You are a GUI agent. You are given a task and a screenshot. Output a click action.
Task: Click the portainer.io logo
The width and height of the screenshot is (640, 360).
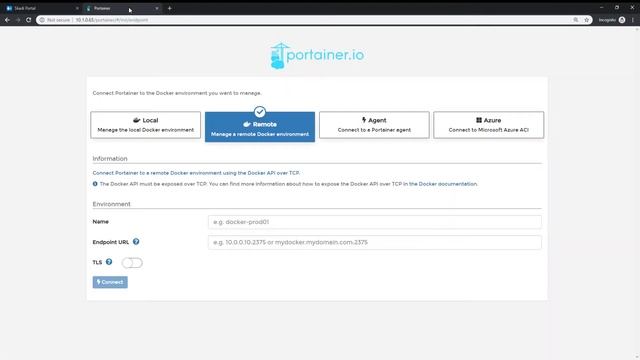click(317, 56)
